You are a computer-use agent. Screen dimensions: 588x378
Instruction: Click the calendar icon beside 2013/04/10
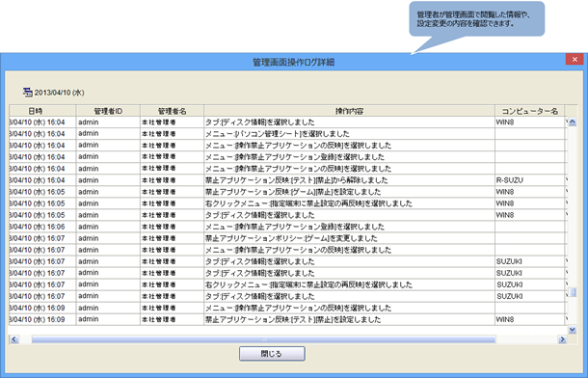click(27, 92)
